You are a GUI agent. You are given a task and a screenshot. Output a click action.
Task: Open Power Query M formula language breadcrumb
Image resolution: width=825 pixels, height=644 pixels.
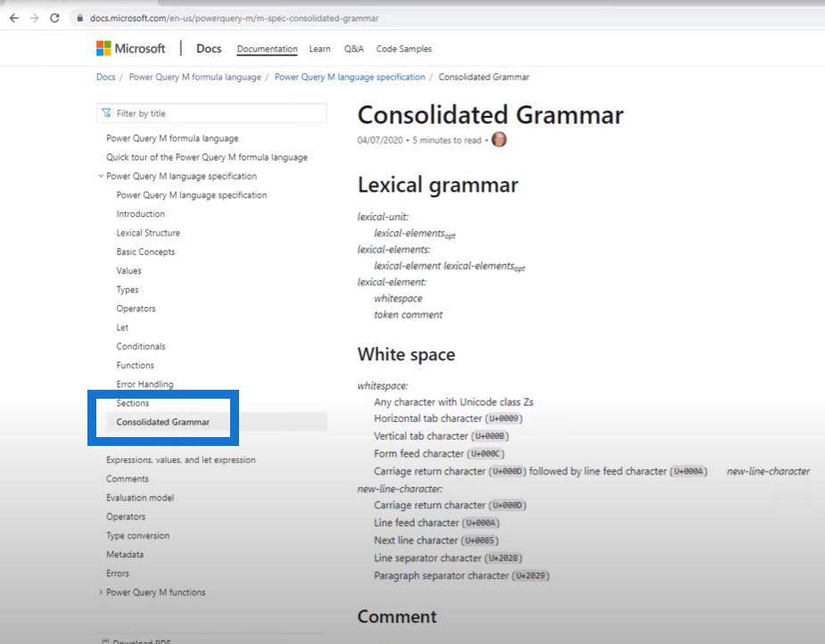tap(194, 77)
